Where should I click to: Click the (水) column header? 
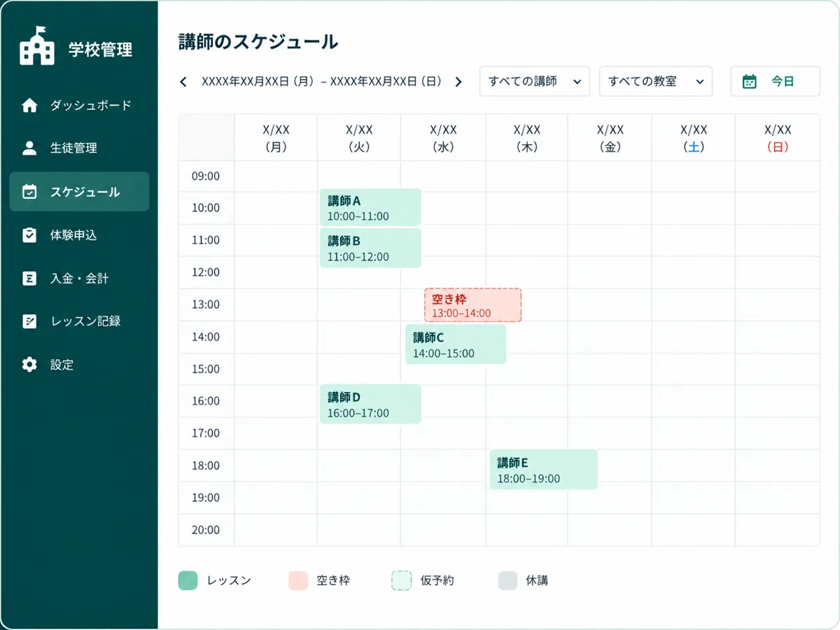click(443, 138)
